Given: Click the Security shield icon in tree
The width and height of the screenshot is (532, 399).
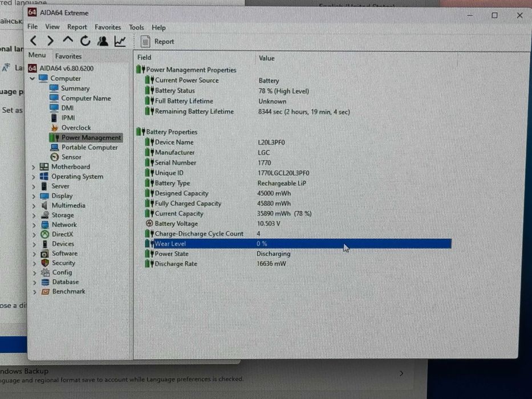Looking at the screenshot, I should click(x=45, y=263).
